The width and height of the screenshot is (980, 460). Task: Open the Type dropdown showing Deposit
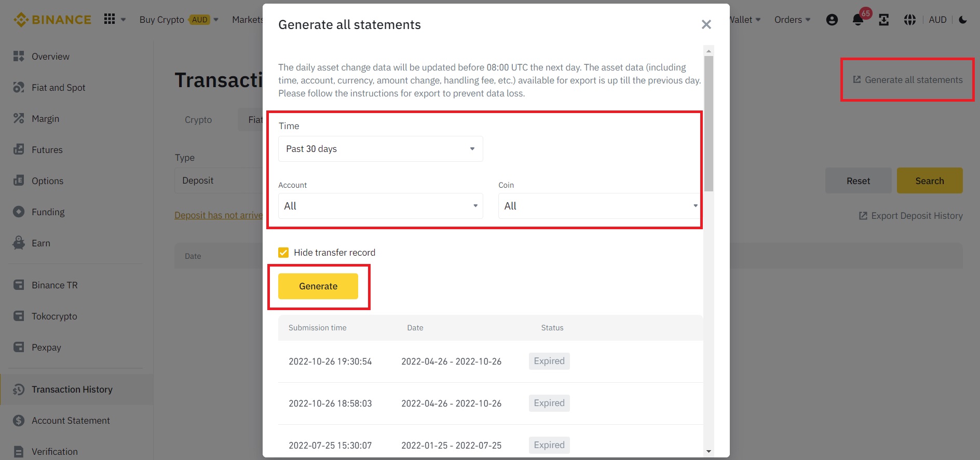[219, 180]
